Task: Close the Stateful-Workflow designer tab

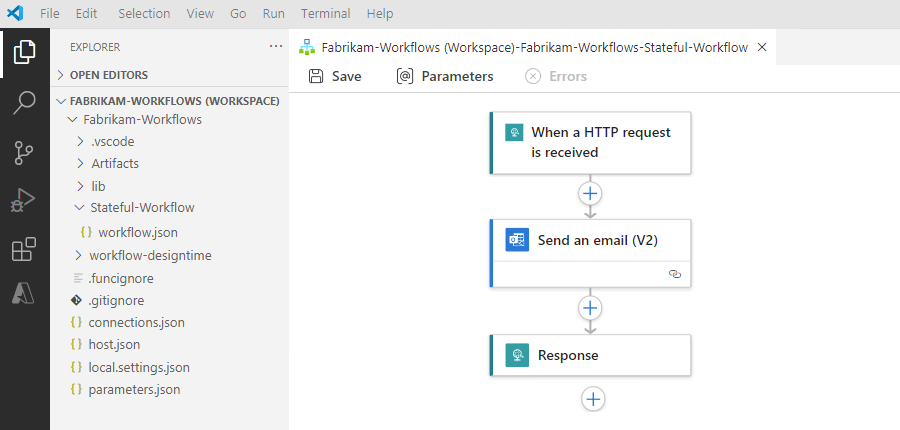Action: tap(762, 47)
